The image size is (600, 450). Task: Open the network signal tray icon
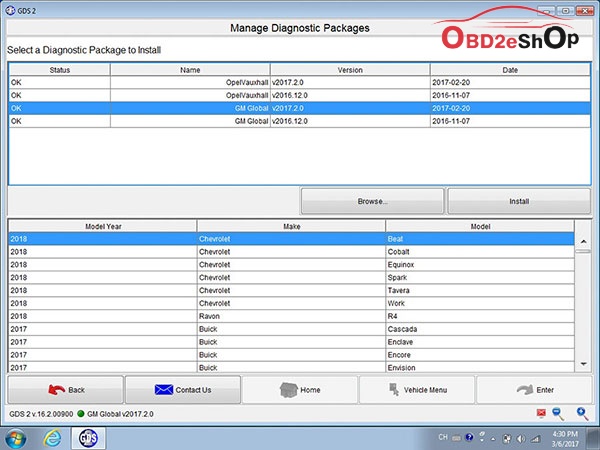click(535, 439)
